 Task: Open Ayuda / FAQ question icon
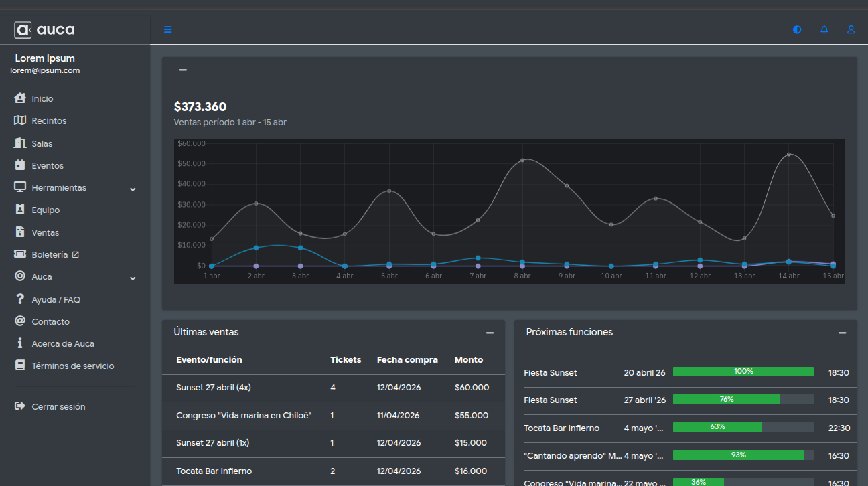coord(20,299)
